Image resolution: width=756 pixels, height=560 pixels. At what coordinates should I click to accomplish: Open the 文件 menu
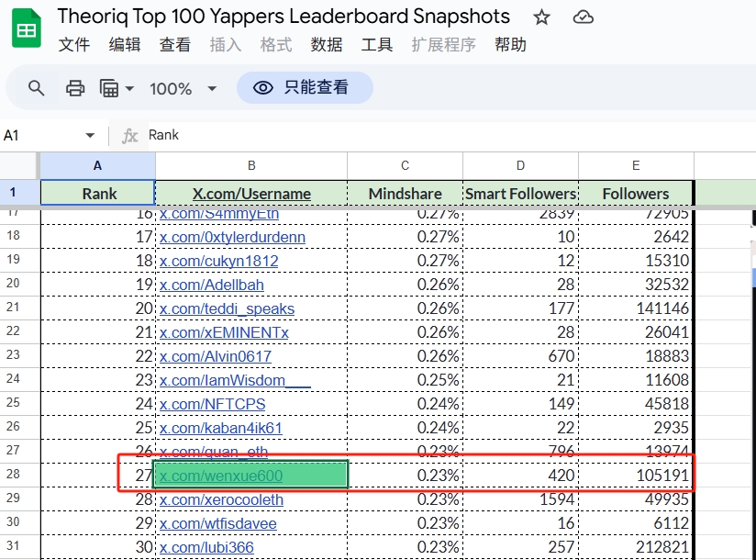point(74,44)
